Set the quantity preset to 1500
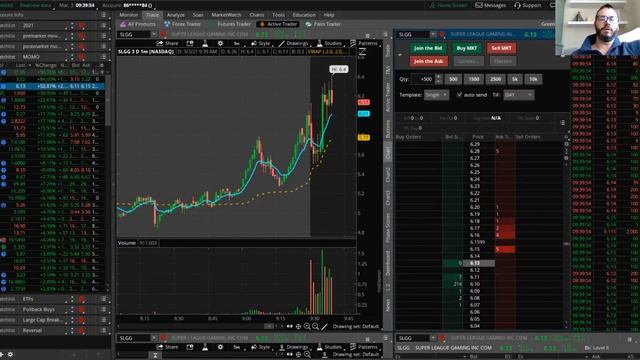Screen dimensions: 640x360 click(x=473, y=79)
